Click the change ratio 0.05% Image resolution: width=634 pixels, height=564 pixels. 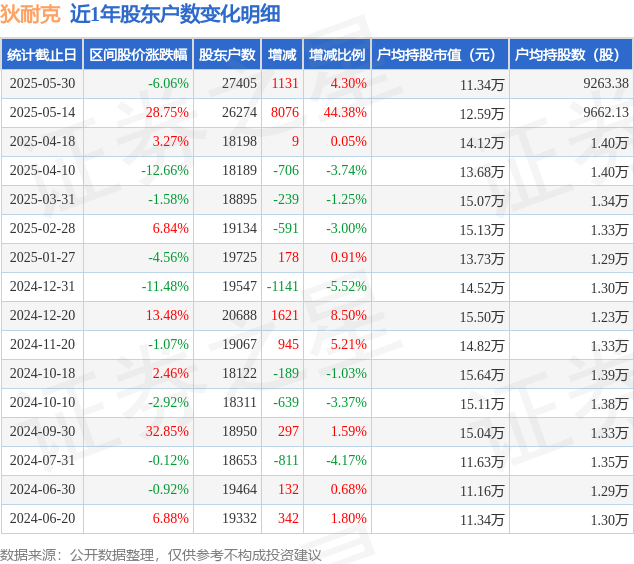349,142
